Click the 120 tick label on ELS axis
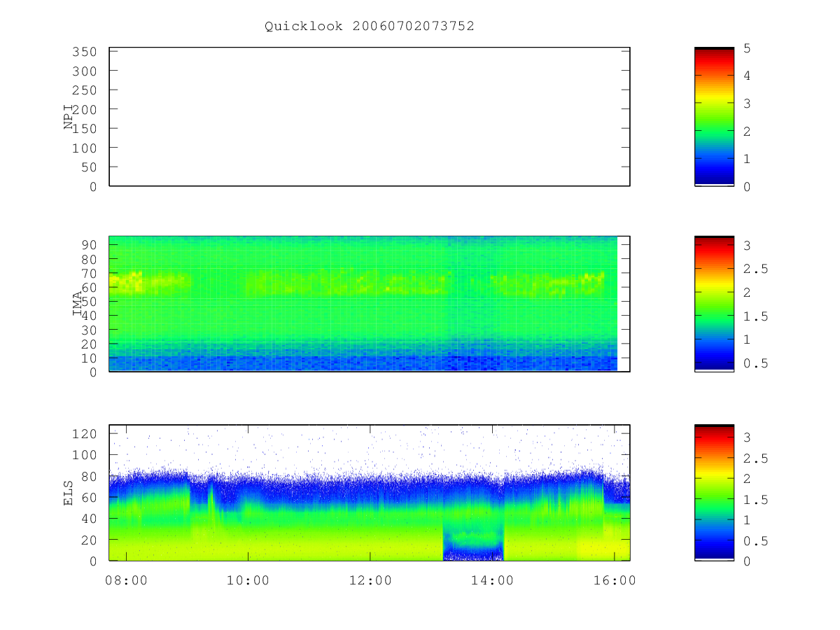Viewport: 840px width, 630px height. [x=85, y=434]
